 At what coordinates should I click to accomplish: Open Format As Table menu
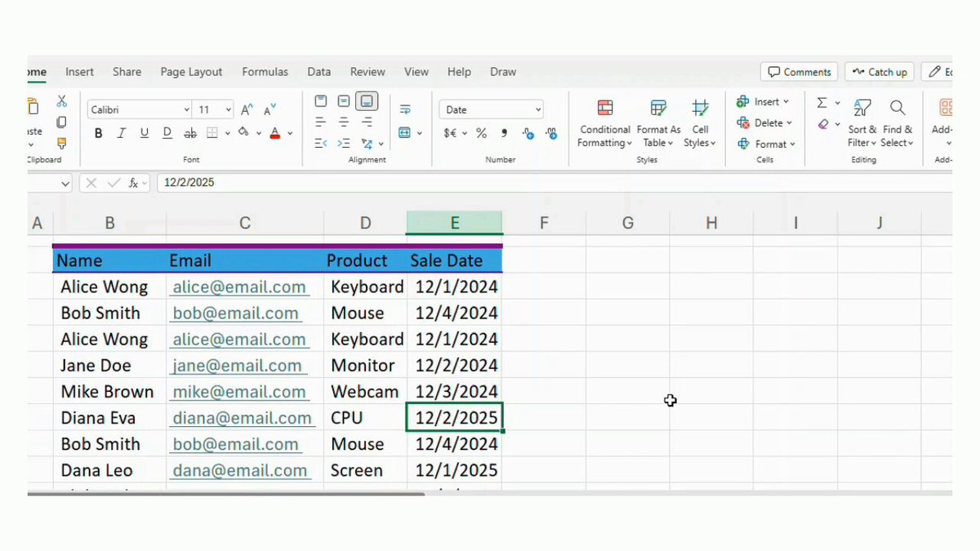tap(658, 122)
